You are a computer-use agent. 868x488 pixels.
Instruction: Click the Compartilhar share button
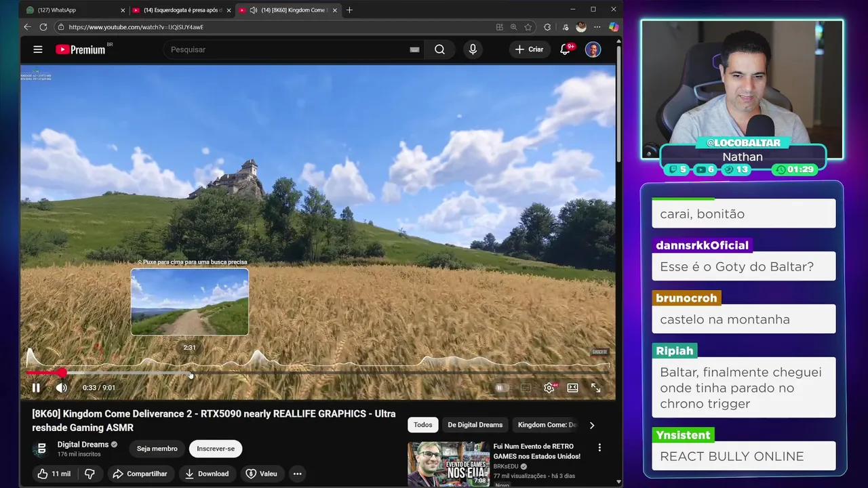(140, 474)
